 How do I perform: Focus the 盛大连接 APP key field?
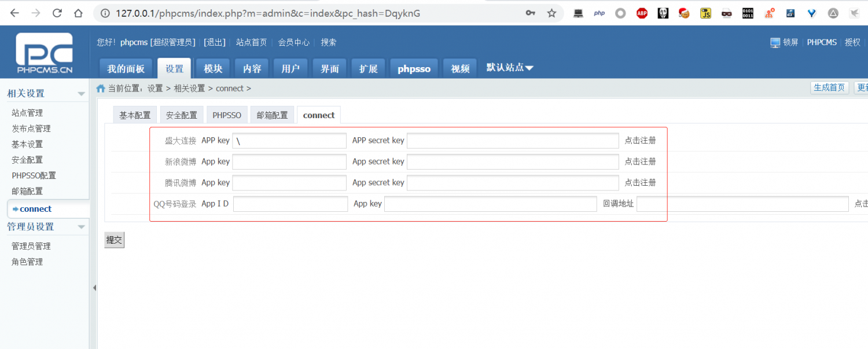289,141
